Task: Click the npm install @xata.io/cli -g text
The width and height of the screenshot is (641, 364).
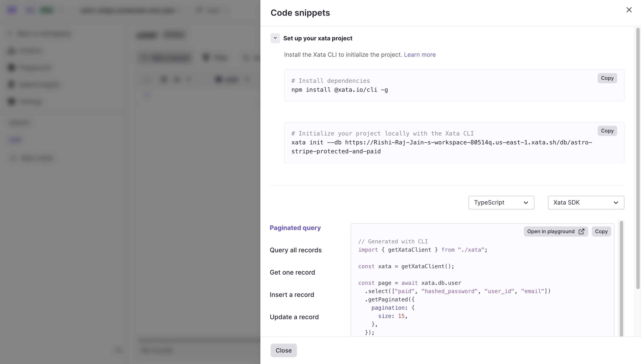Action: point(339,90)
